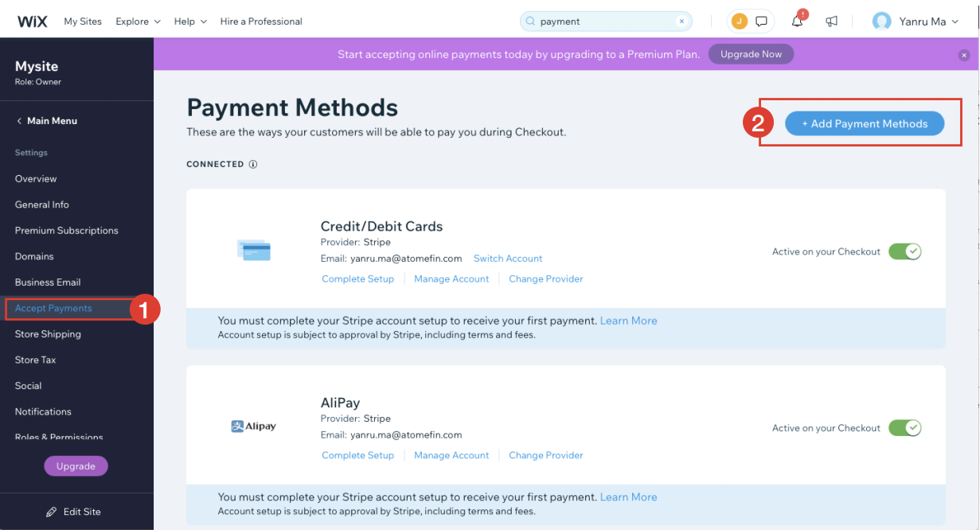Open the notifications bell
The width and height of the screenshot is (980, 530).
(797, 21)
